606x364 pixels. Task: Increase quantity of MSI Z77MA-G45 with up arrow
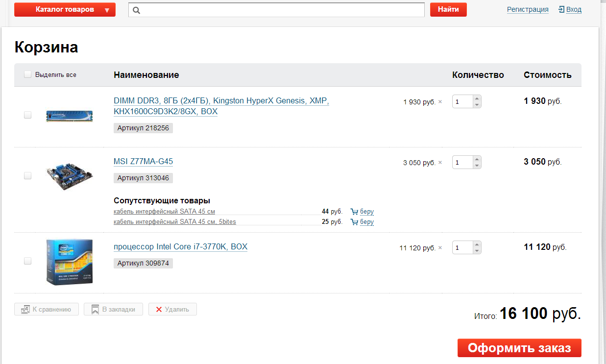coord(477,159)
